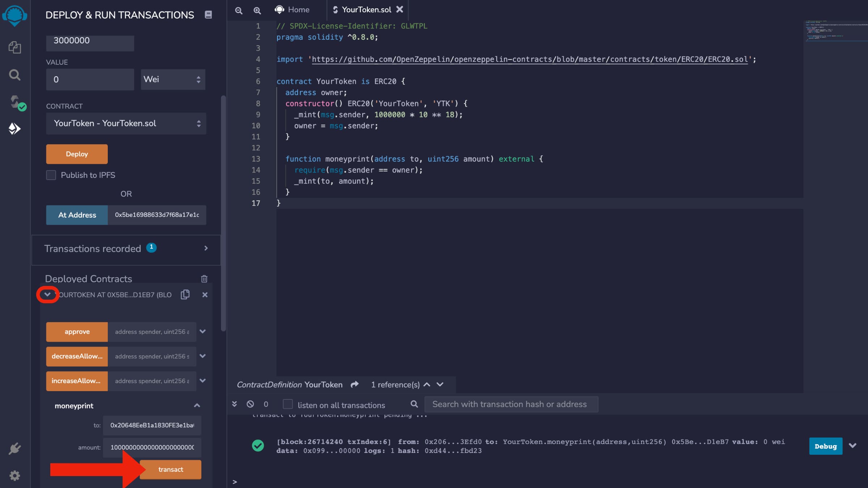Open the Settings gear icon
Screen dimensions: 868x488
[x=14, y=475]
